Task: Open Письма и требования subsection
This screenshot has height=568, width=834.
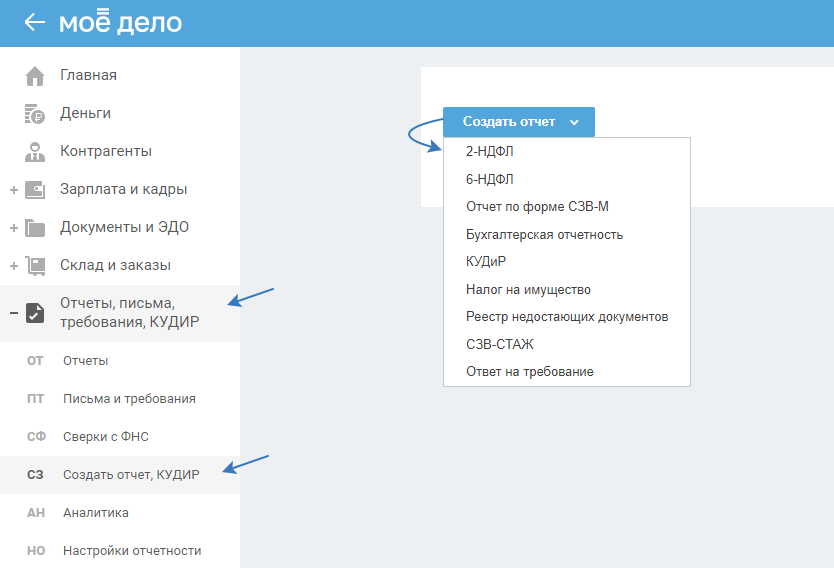Action: click(129, 399)
